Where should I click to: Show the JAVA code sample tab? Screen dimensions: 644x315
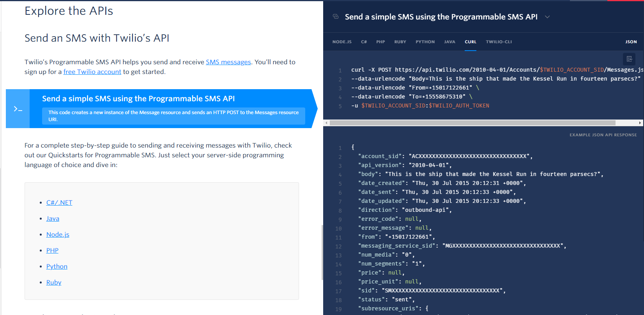pos(449,42)
